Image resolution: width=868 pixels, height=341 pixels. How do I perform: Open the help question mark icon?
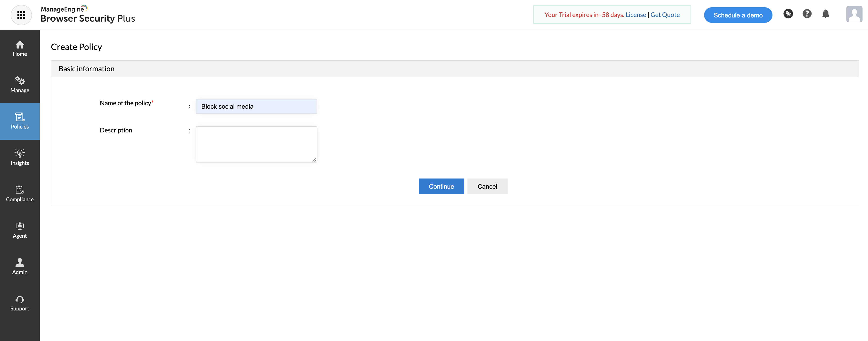[x=807, y=14]
